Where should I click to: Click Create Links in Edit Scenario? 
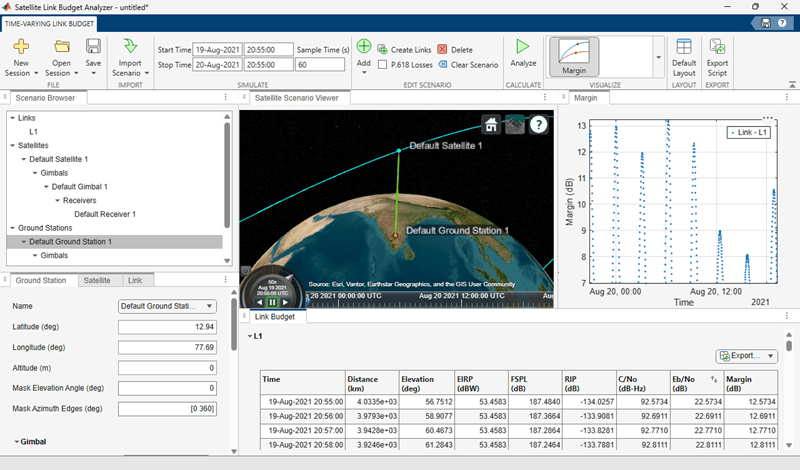click(x=404, y=50)
